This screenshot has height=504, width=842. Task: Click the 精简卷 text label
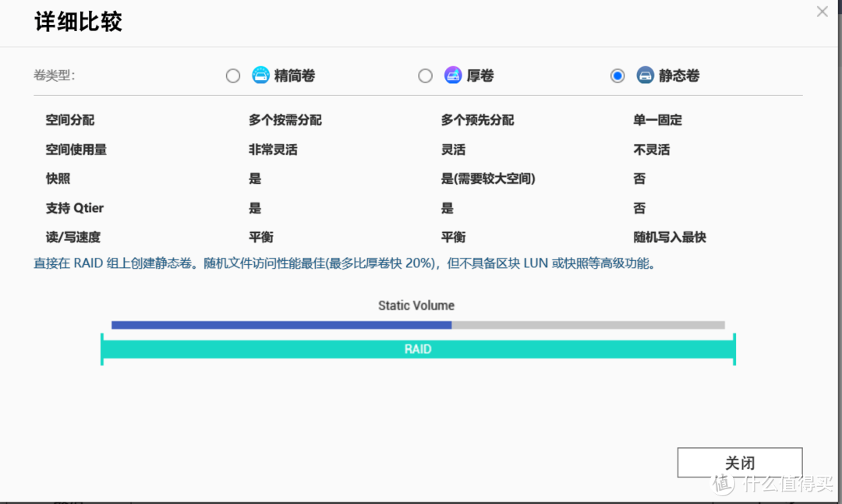pyautogui.click(x=295, y=76)
